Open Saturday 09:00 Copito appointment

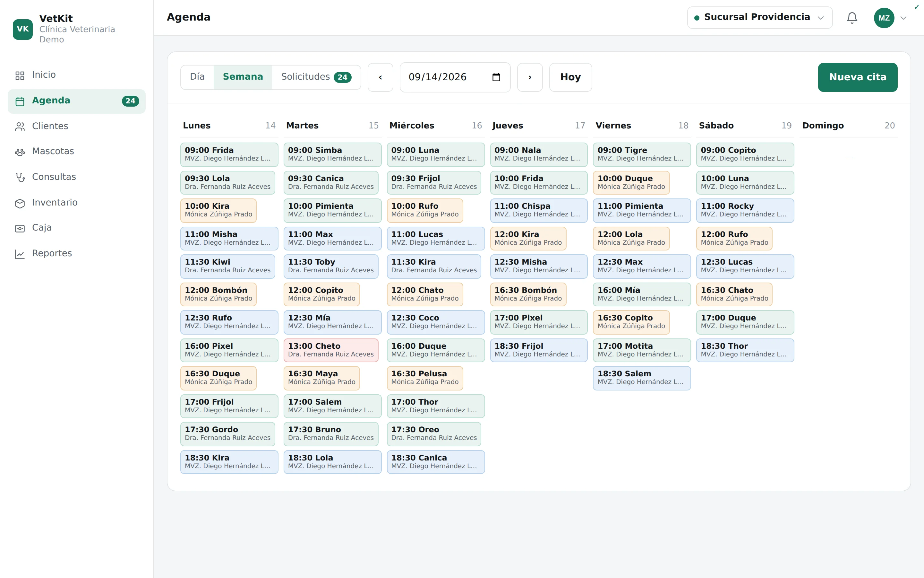point(745,154)
